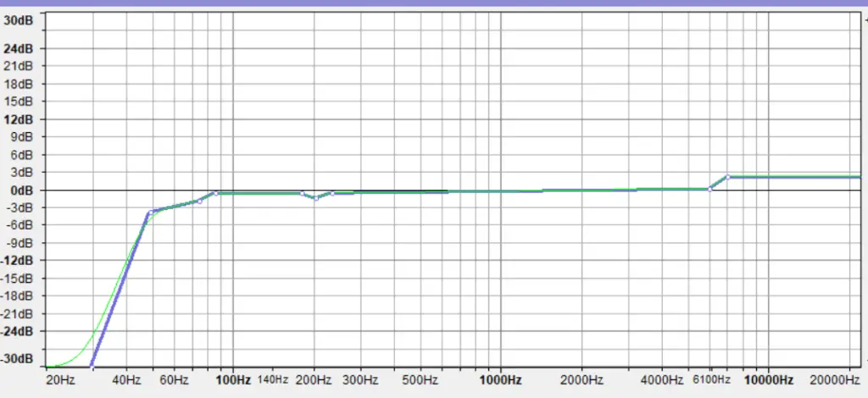The width and height of the screenshot is (868, 398).
Task: Click the 20Hz frequency axis label
Action: point(60,380)
